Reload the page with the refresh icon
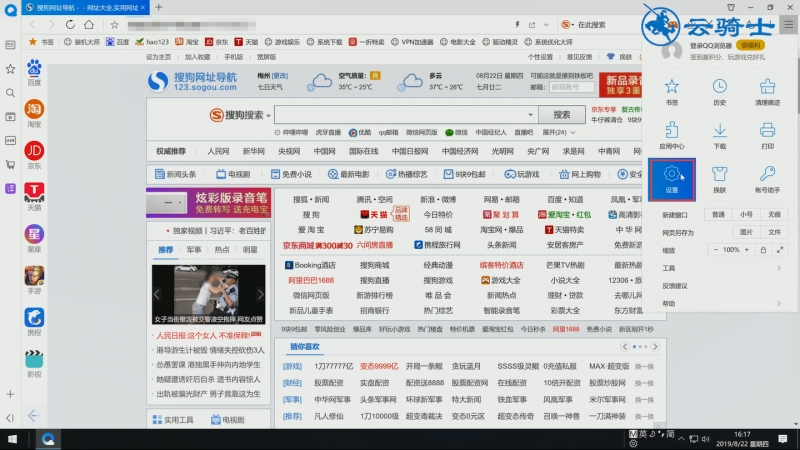 70,24
